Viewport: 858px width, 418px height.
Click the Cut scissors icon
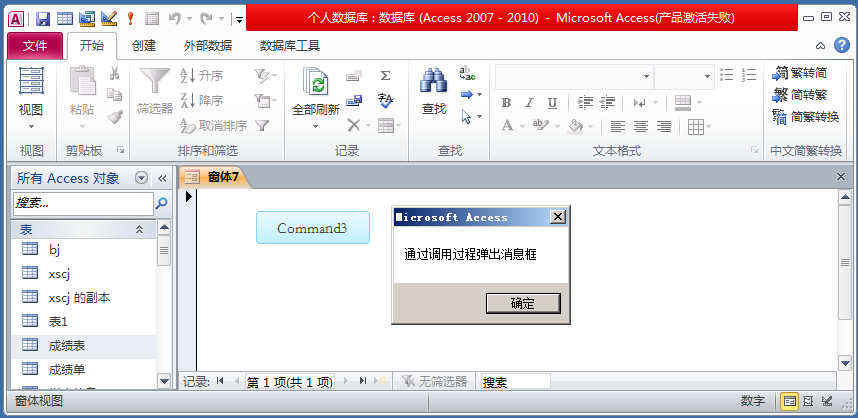pyautogui.click(x=115, y=73)
